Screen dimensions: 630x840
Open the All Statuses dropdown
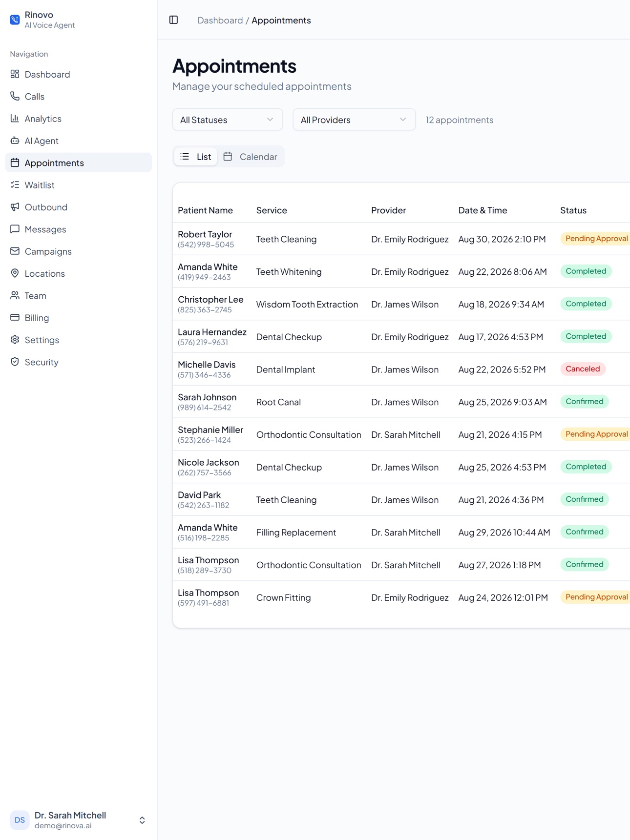228,120
